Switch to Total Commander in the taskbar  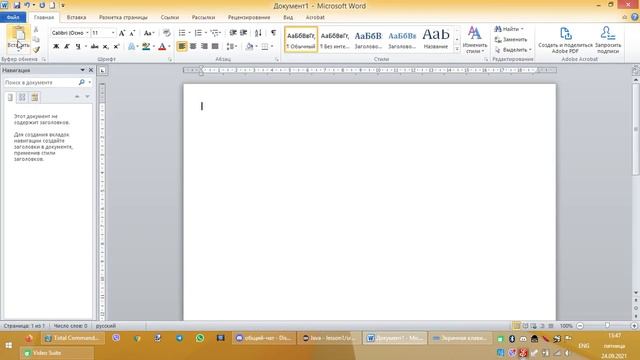pyautogui.click(x=73, y=338)
